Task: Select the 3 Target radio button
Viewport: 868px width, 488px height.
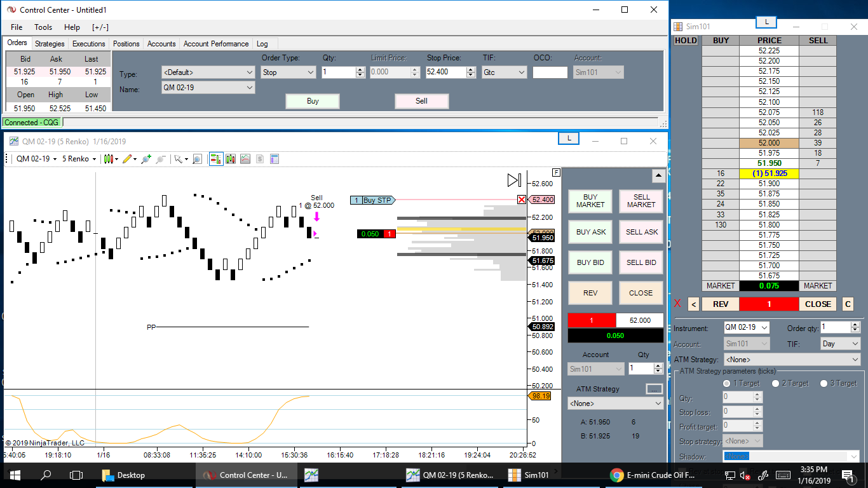Action: point(824,383)
